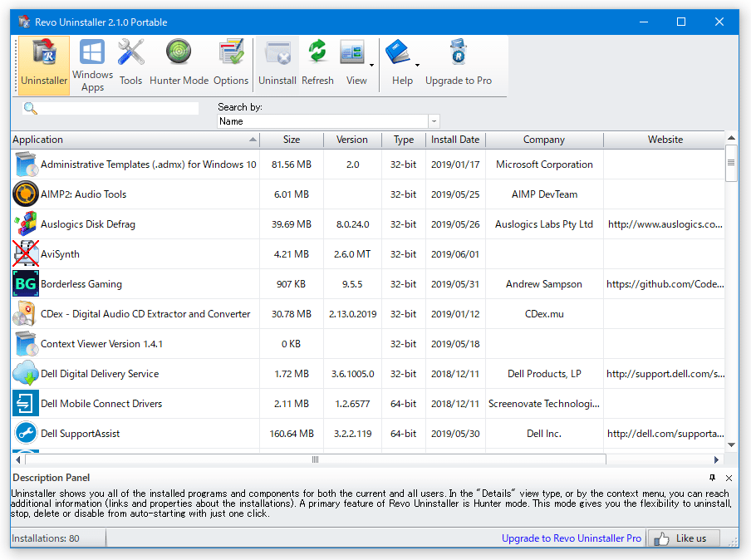Open the Help book icon
This screenshot has width=751, height=560.
pyautogui.click(x=398, y=52)
